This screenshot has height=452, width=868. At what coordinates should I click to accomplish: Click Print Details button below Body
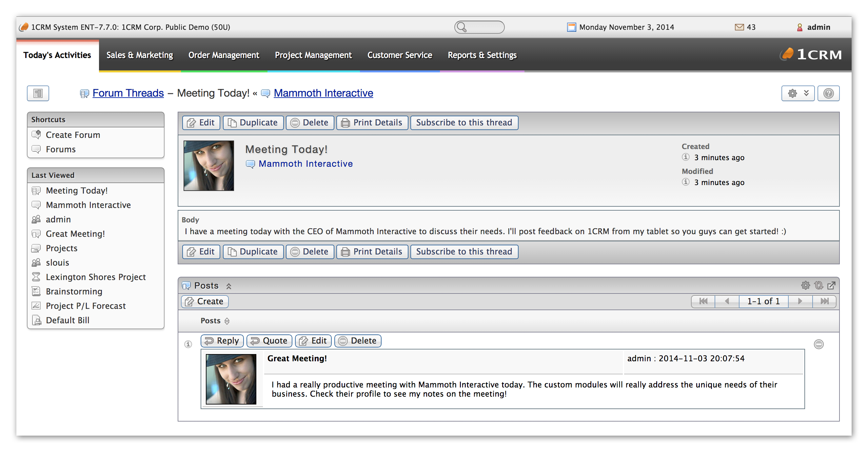372,252
